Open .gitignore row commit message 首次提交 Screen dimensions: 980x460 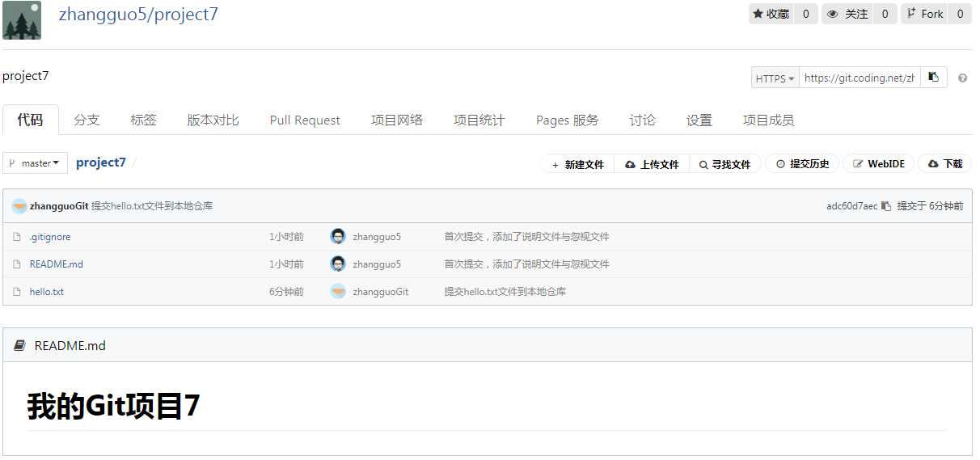click(526, 237)
